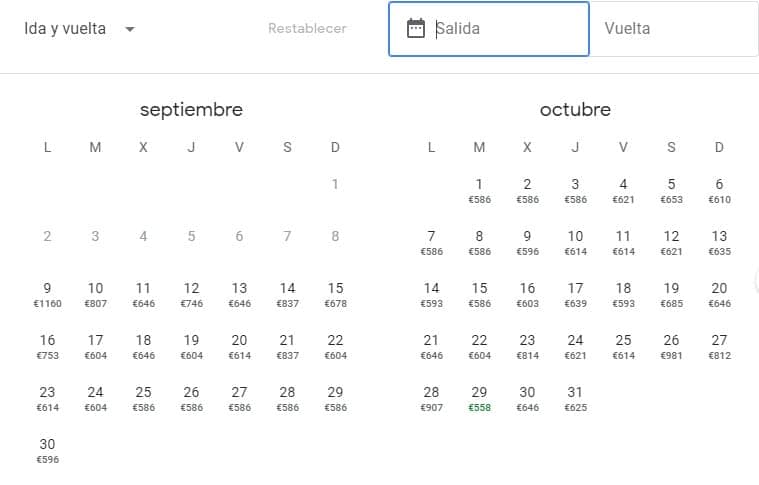The width and height of the screenshot is (759, 485).
Task: Open the Ida y vuelta dropdown
Action: [80, 29]
